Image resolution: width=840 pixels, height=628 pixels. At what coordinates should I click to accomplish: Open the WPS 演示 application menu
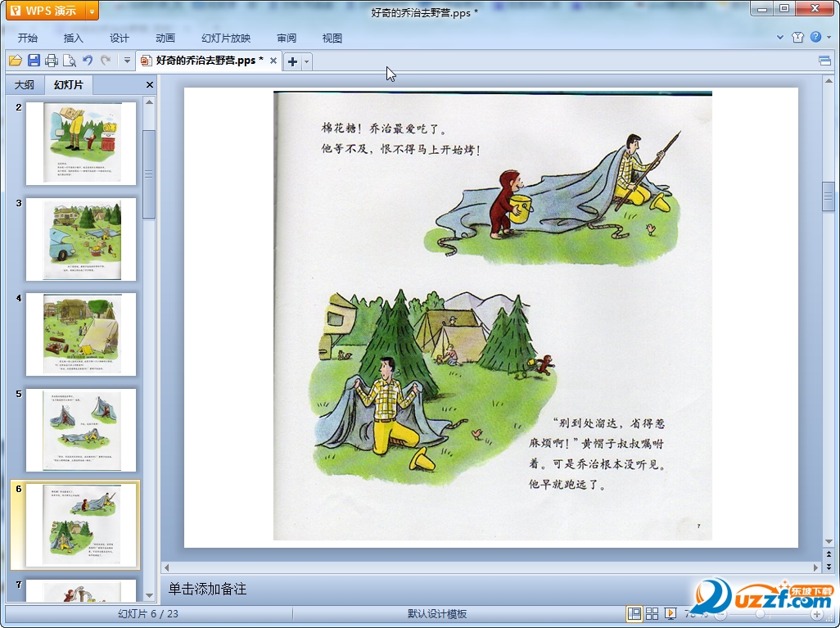[45, 11]
